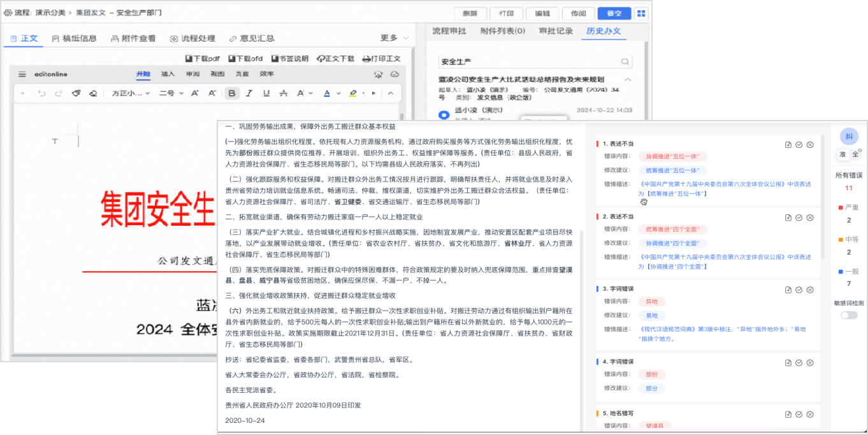Click the blue 提交 button
Image resolution: width=868 pixels, height=435 pixels.
[x=614, y=13]
